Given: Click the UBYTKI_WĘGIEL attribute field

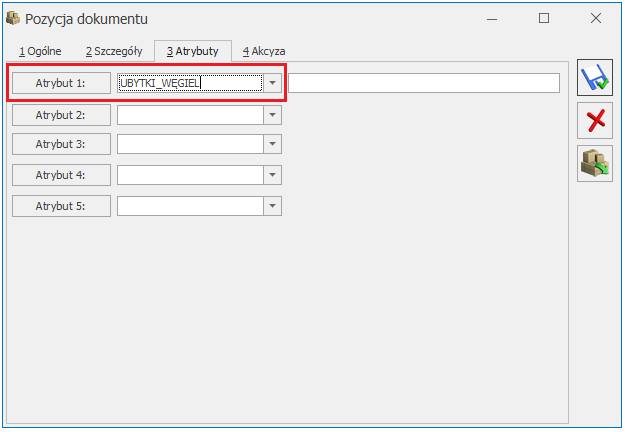Looking at the screenshot, I should click(191, 83).
